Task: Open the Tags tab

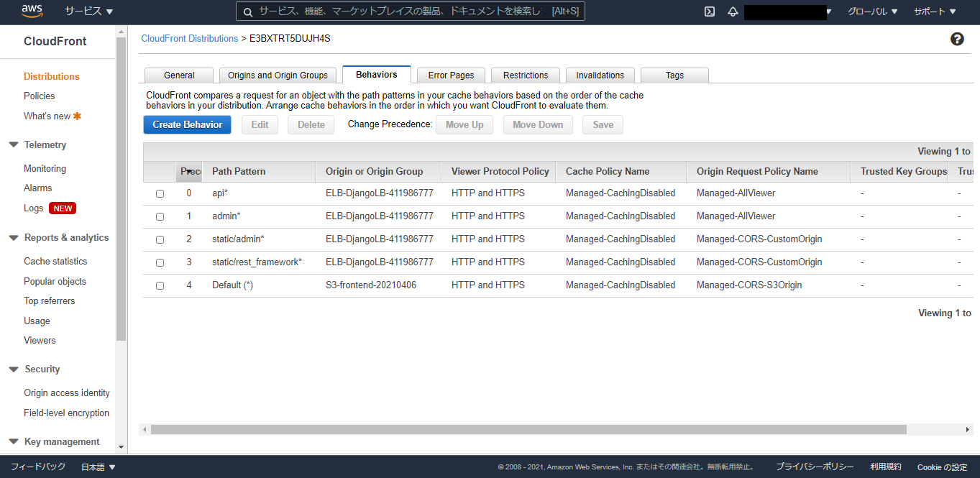Action: 674,75
